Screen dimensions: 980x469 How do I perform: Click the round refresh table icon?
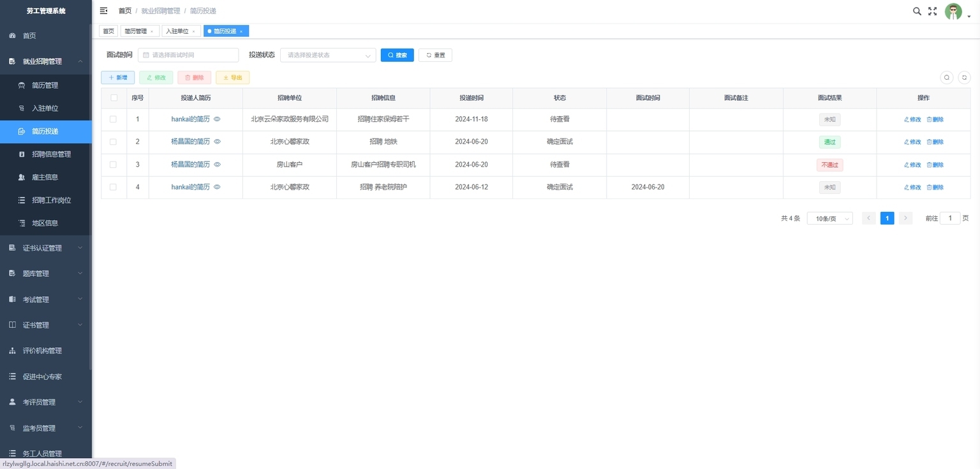pos(964,77)
